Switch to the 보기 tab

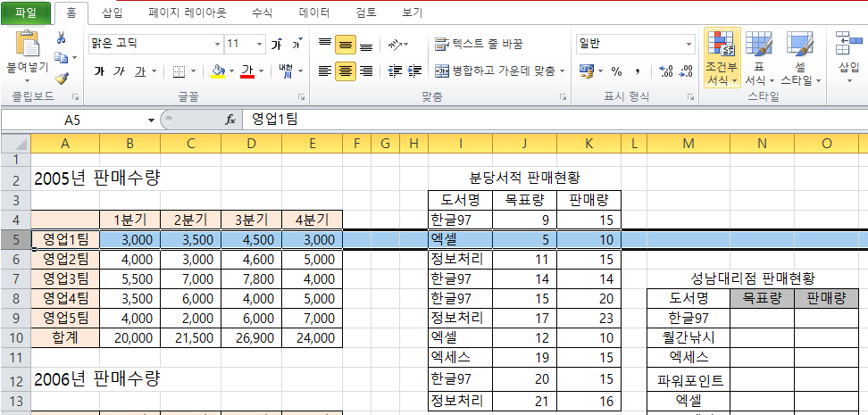[x=412, y=12]
